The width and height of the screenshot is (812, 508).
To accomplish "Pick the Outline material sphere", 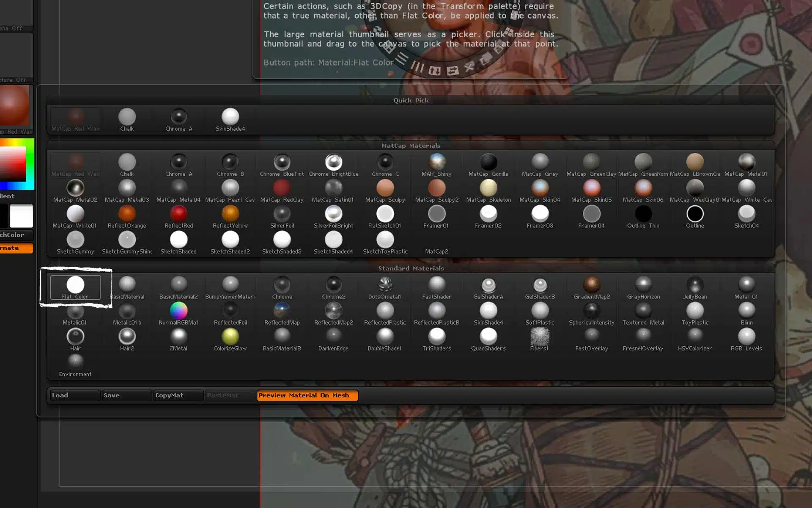I will (x=695, y=214).
